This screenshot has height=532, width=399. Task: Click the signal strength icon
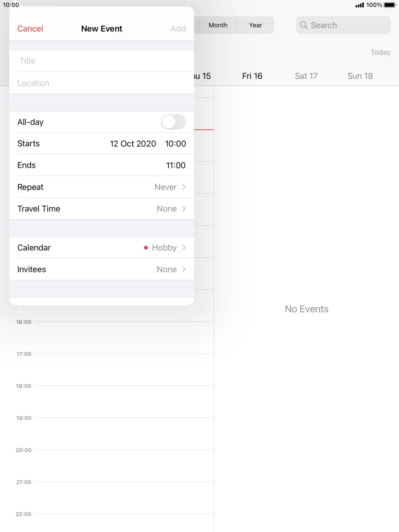point(360,5)
